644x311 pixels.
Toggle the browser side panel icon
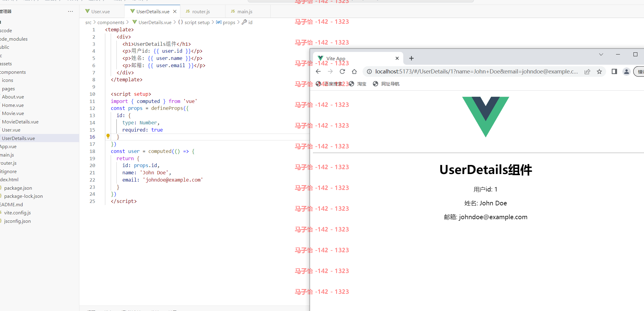pyautogui.click(x=614, y=71)
